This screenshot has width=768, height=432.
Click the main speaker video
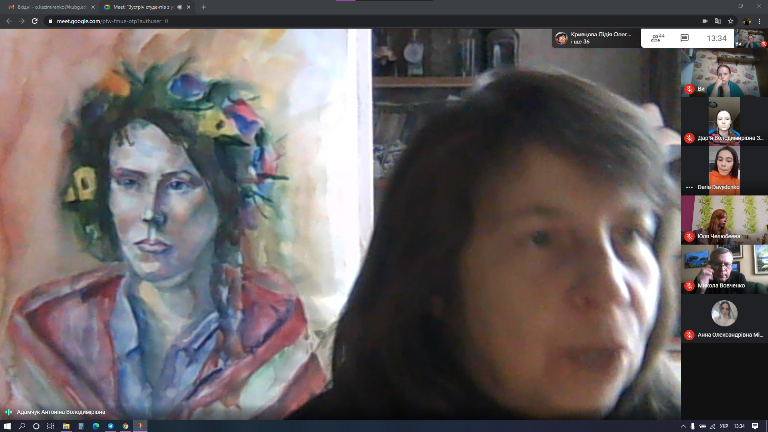[x=340, y=224]
